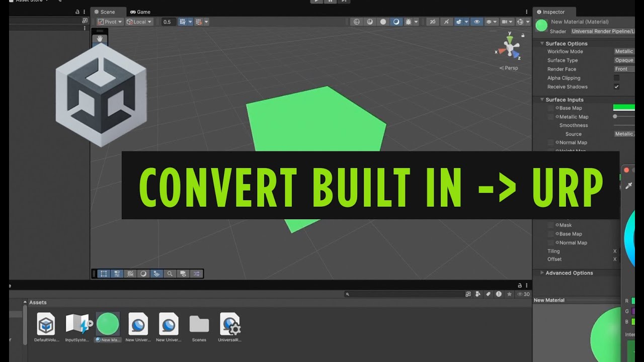
Task: Open the Pivot dropdown
Action: click(x=110, y=22)
